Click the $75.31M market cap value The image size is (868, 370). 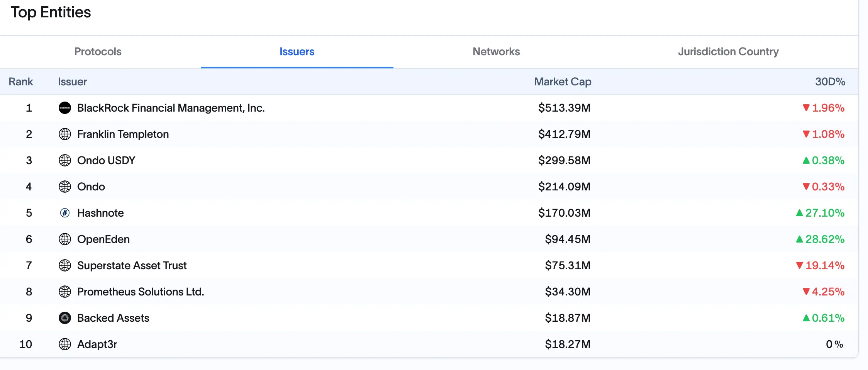coord(568,266)
